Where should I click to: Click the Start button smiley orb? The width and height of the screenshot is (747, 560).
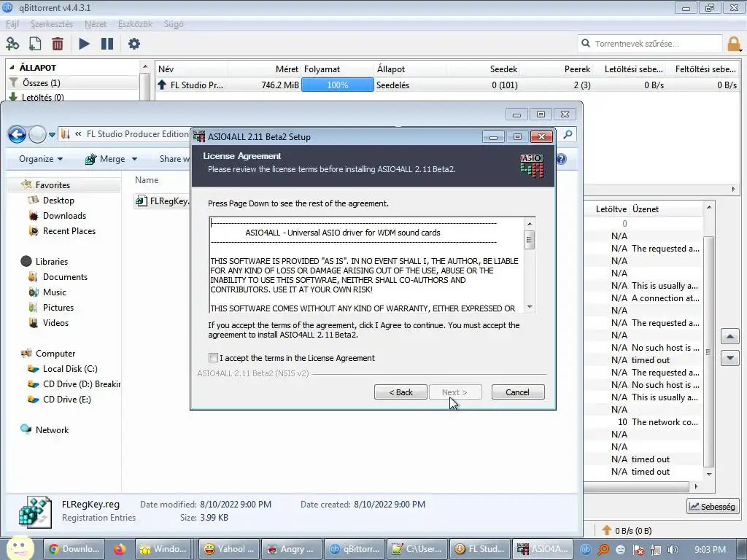pos(20,548)
